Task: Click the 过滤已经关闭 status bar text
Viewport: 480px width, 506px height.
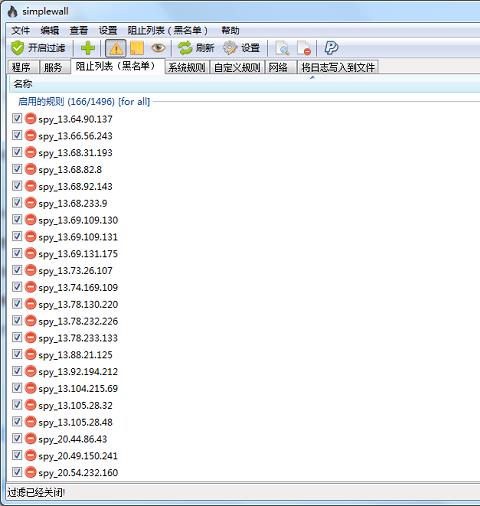Action: pos(36,492)
